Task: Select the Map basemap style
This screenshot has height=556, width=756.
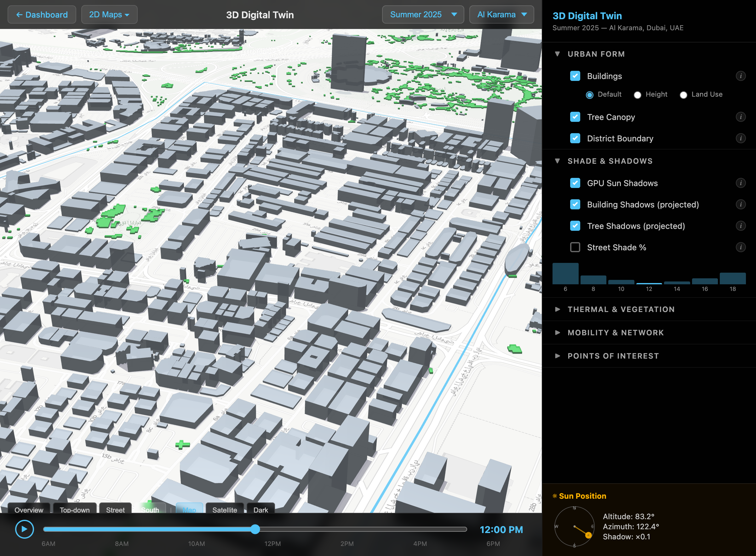Action: 189,508
